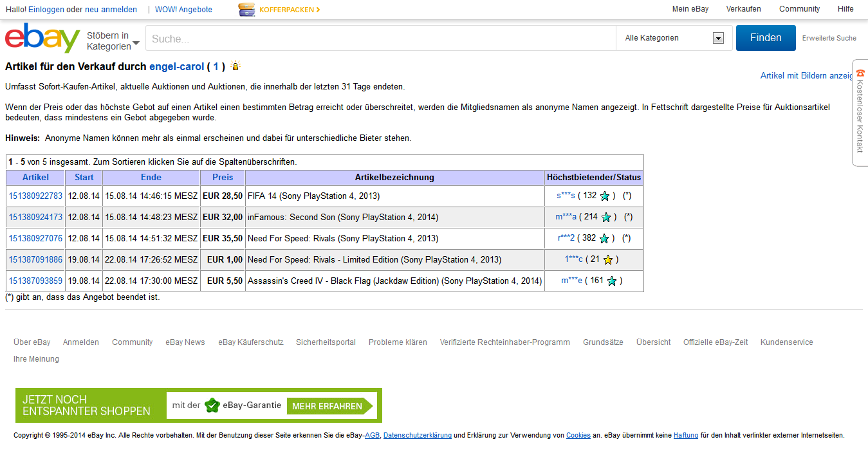Expand Stöbern in Kategorien menu

point(113,41)
